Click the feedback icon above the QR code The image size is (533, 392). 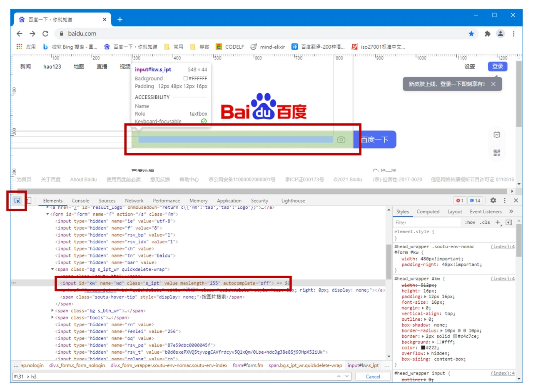pyautogui.click(x=497, y=135)
